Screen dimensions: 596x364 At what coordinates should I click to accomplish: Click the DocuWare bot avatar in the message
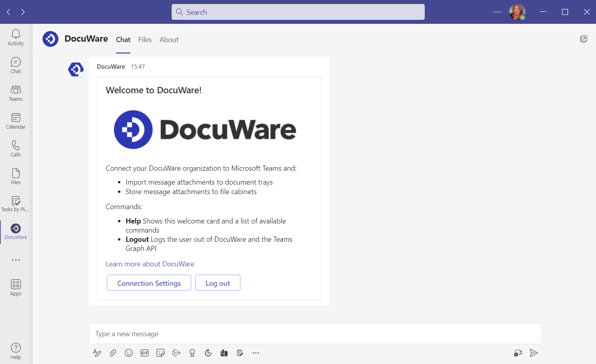tap(75, 69)
